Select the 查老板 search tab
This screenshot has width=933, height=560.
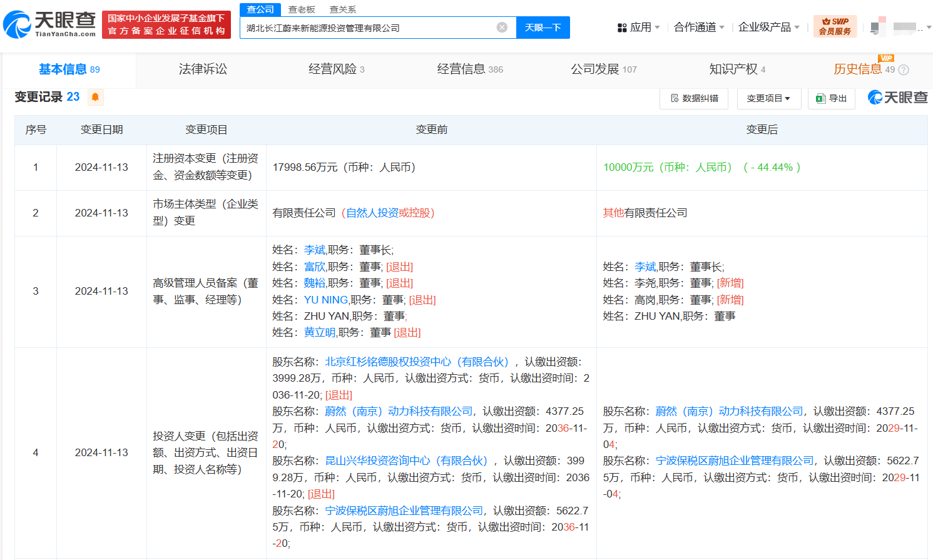coord(302,9)
